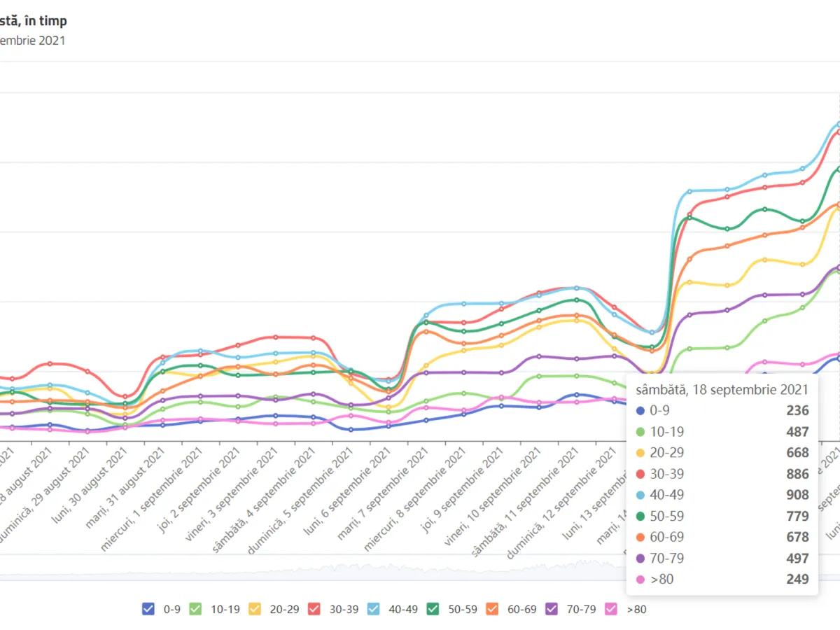Image resolution: width=840 pixels, height=630 pixels.
Task: Hide the 30-39 series via its checkbox
Action: (x=314, y=609)
